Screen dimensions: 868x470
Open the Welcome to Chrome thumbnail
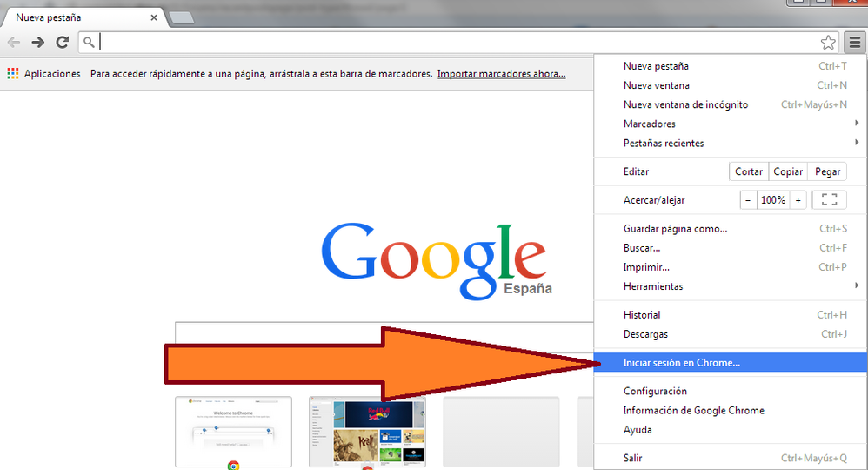[233, 432]
